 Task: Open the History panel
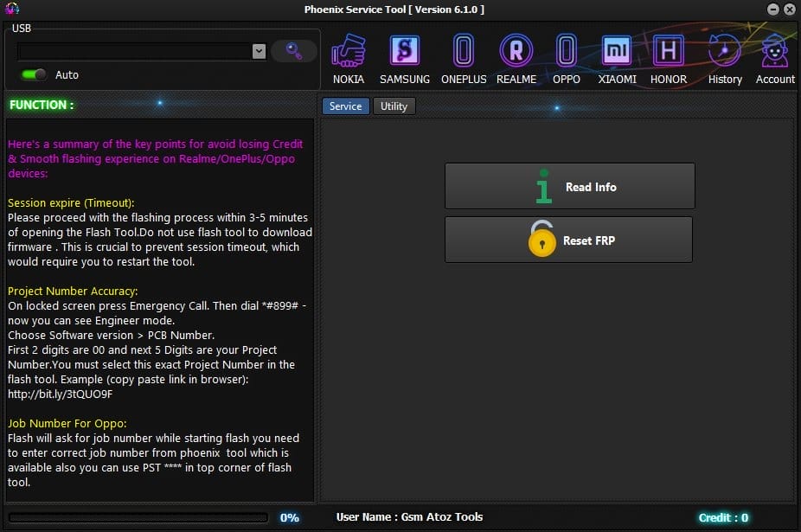[x=724, y=56]
